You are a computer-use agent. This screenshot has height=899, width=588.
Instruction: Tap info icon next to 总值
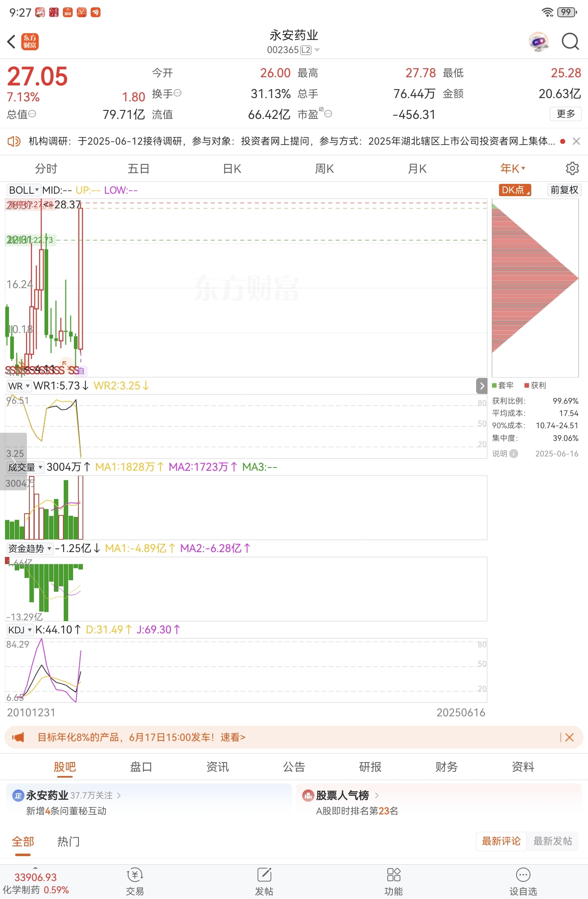(32, 114)
